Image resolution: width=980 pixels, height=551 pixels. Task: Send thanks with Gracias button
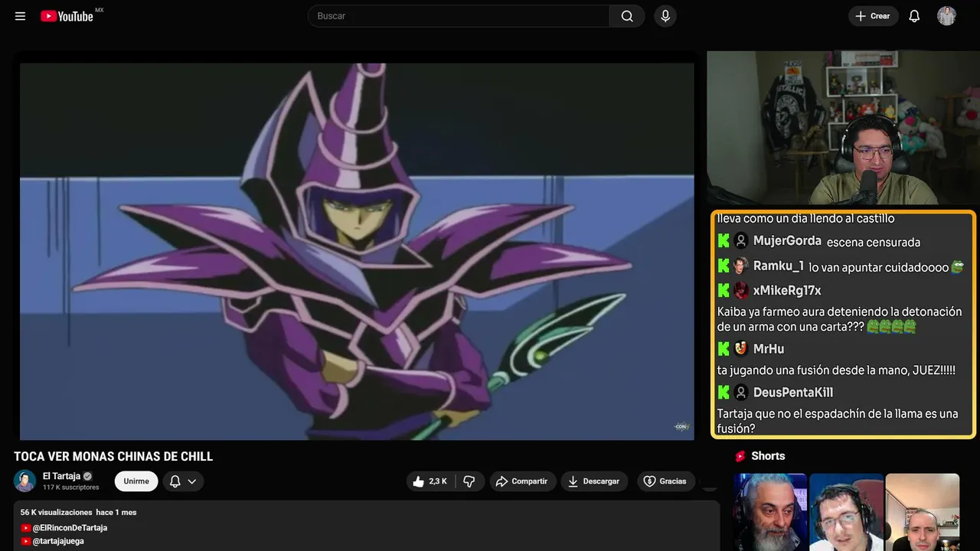666,481
